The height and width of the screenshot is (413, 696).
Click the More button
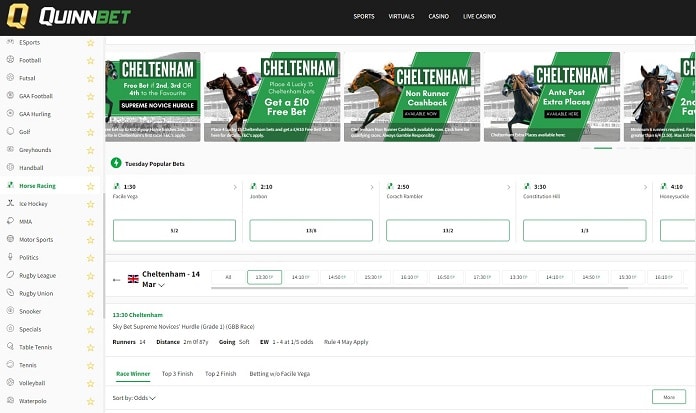click(x=669, y=397)
